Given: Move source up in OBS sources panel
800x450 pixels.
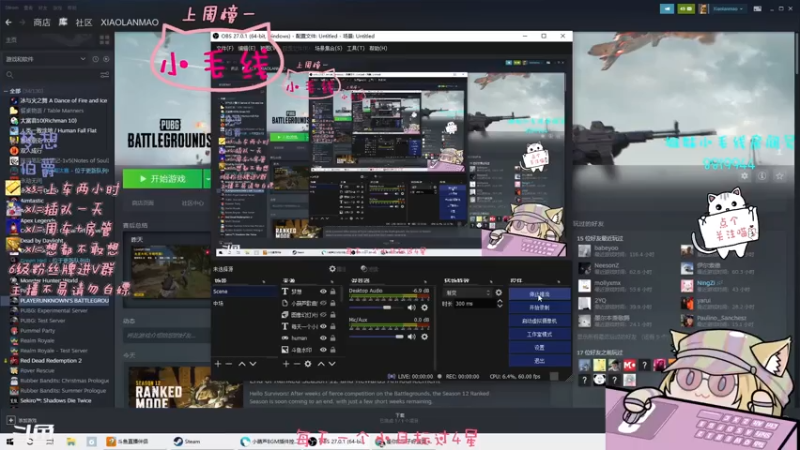Looking at the screenshot, I should click(321, 364).
